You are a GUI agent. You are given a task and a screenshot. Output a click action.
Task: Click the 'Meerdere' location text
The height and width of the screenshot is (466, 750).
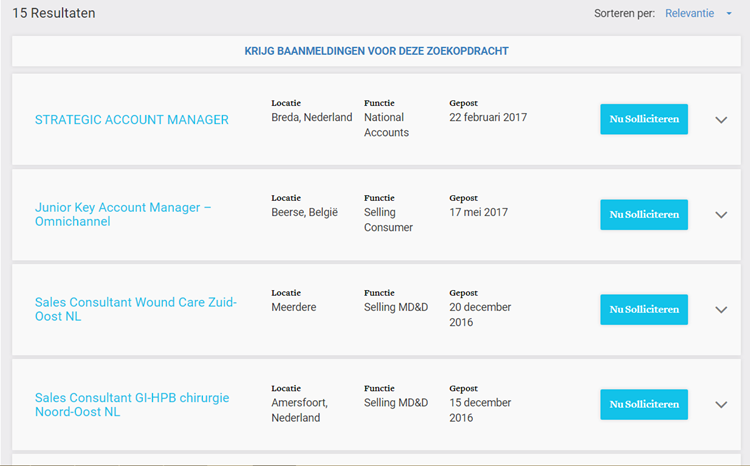(294, 307)
